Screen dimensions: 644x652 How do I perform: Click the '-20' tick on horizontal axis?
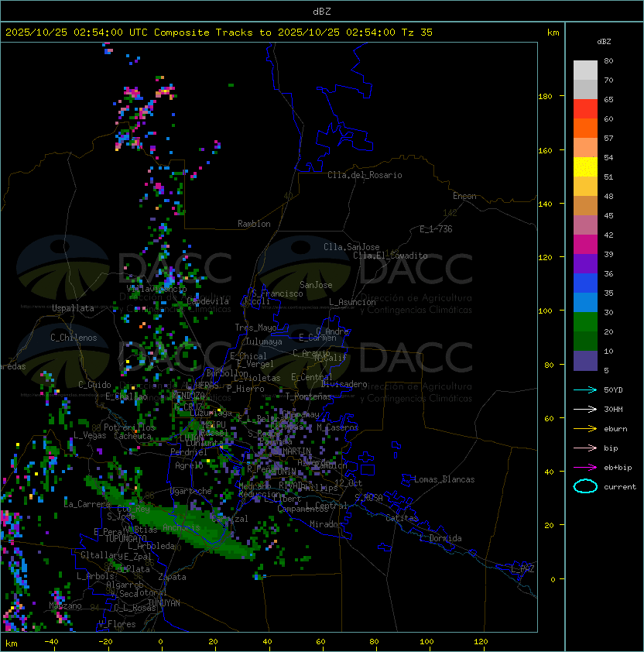(x=105, y=642)
